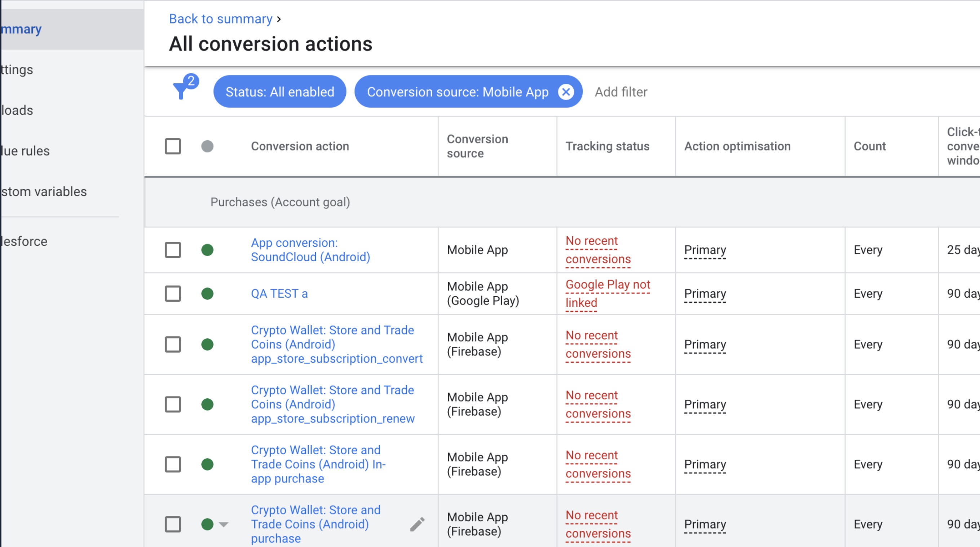The image size is (980, 547).
Task: Check the QA TEST a row checkbox
Action: coord(173,293)
